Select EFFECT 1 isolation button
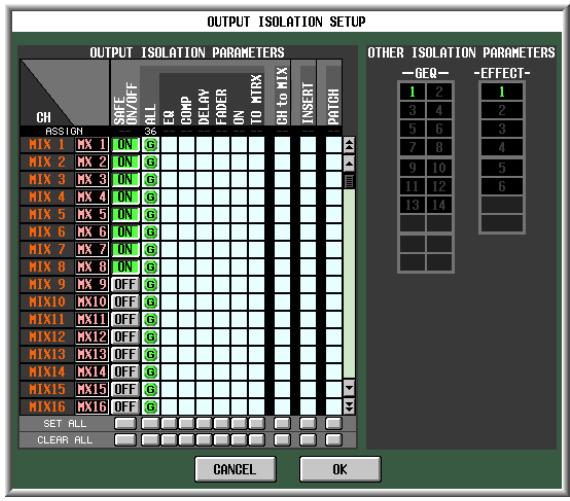The height and width of the screenshot is (501, 570). (502, 92)
